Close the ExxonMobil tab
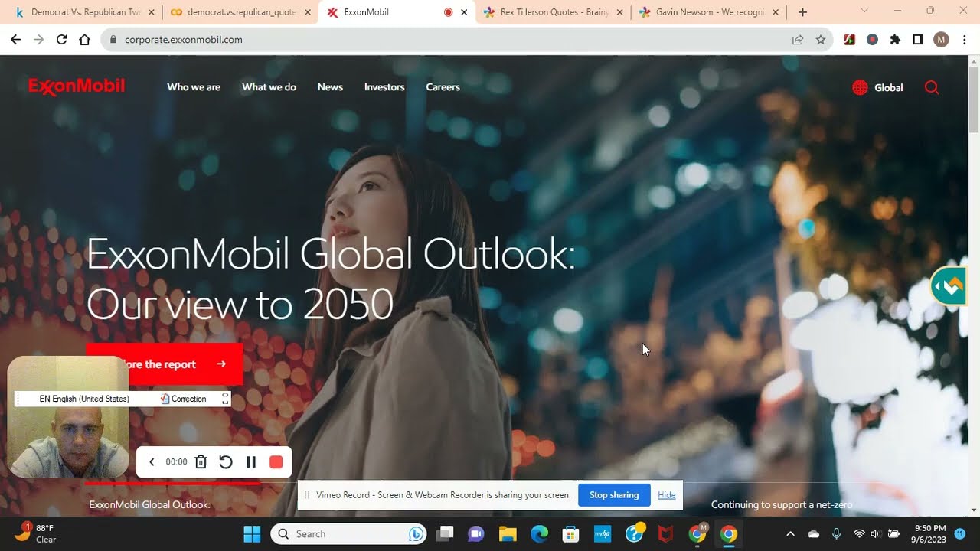The height and width of the screenshot is (551, 980). coord(464,12)
